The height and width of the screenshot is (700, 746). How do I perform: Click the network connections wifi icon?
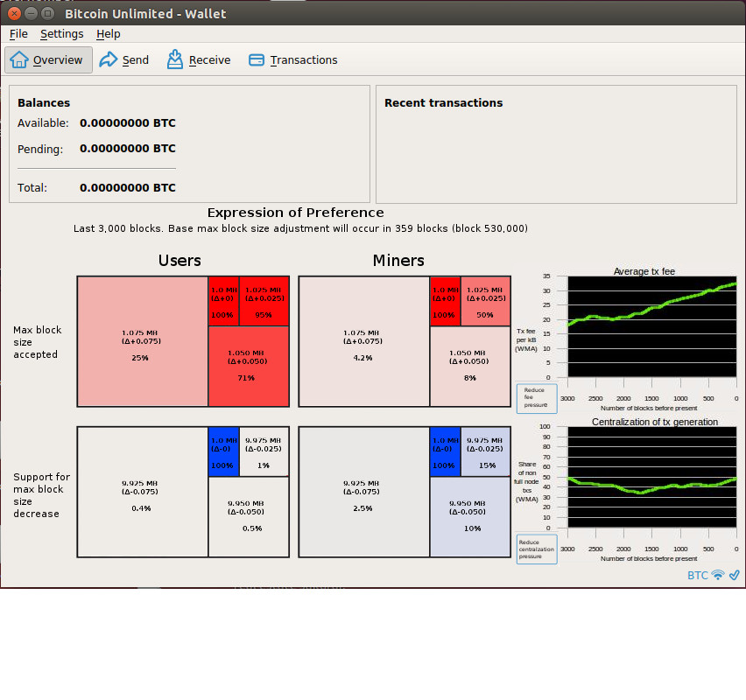[x=718, y=575]
